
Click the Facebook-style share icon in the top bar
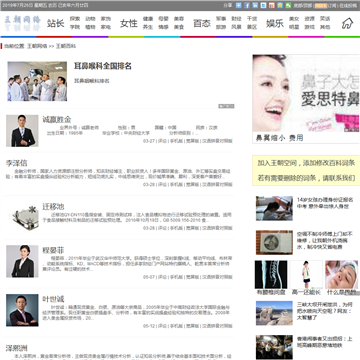coord(247,5)
